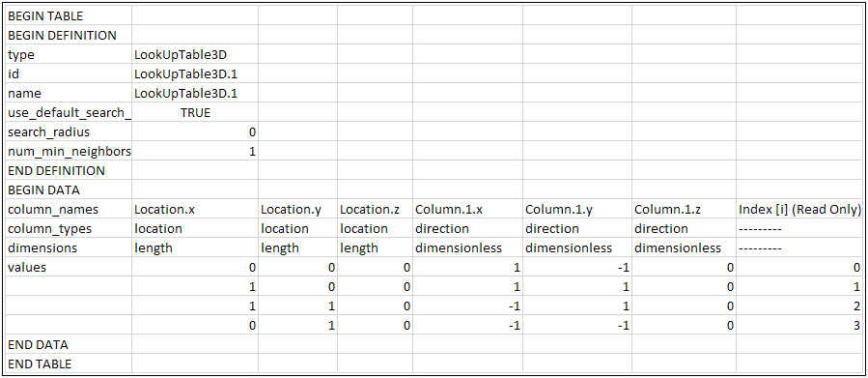Image resolution: width=868 pixels, height=378 pixels.
Task: Click the Column.1.y header cell
Action: pyautogui.click(x=577, y=210)
